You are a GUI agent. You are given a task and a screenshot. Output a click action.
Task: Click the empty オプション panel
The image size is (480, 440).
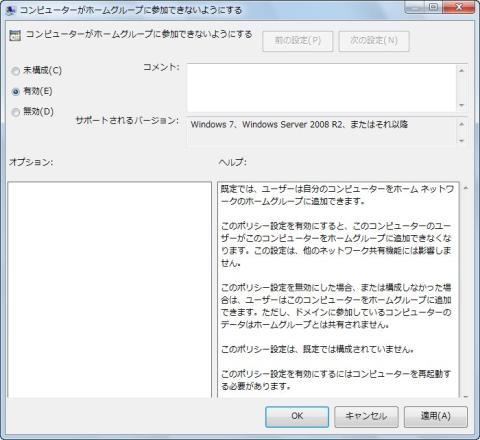coord(109,290)
